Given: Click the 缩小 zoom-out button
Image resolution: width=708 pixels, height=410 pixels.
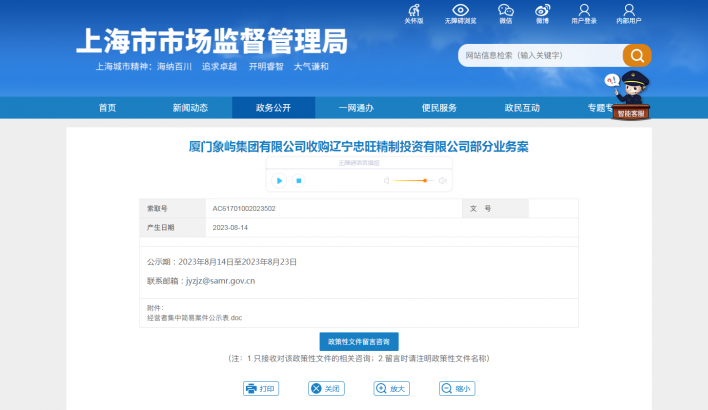Looking at the screenshot, I should [x=457, y=389].
